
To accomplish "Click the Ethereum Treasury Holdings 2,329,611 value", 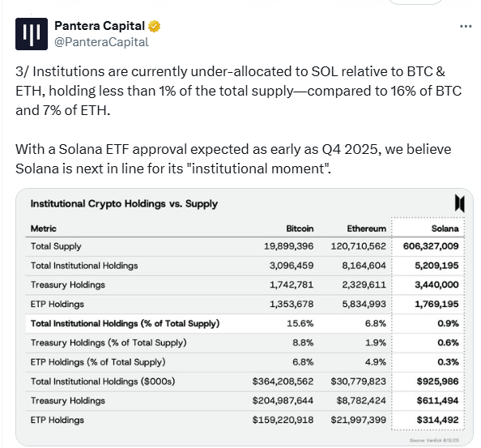I will 364,284.
